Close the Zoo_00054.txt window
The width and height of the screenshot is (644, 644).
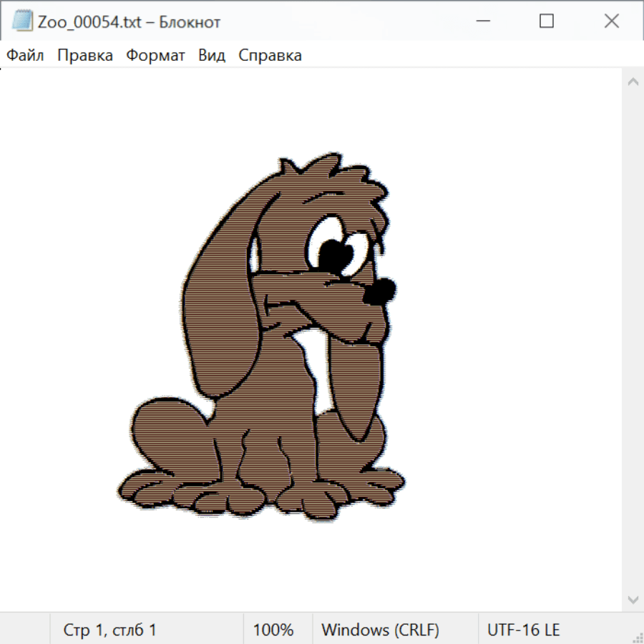(x=611, y=21)
